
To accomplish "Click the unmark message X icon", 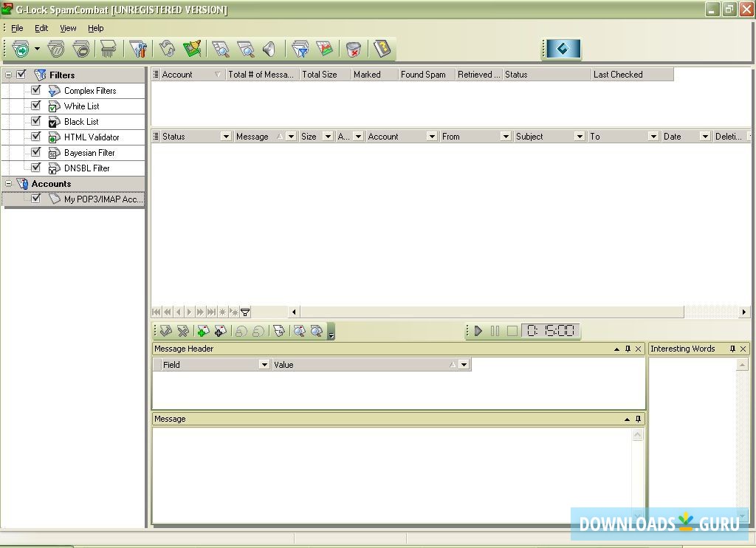I will coord(183,331).
